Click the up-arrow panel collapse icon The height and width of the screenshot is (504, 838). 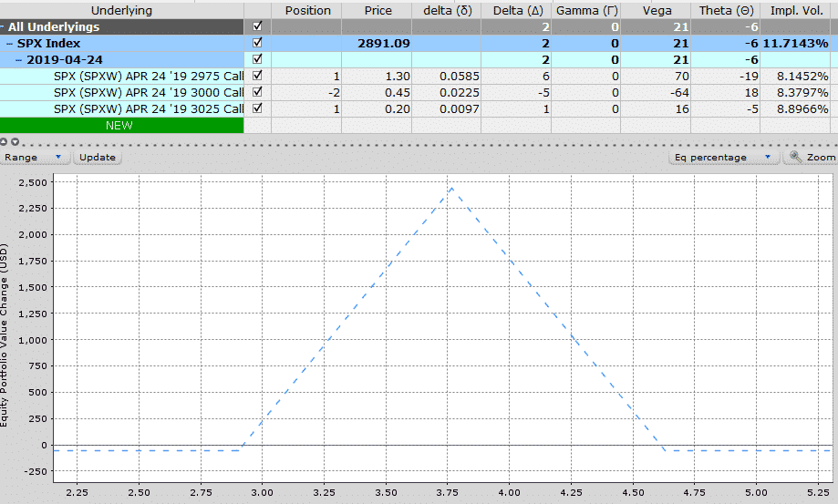(x=5, y=142)
